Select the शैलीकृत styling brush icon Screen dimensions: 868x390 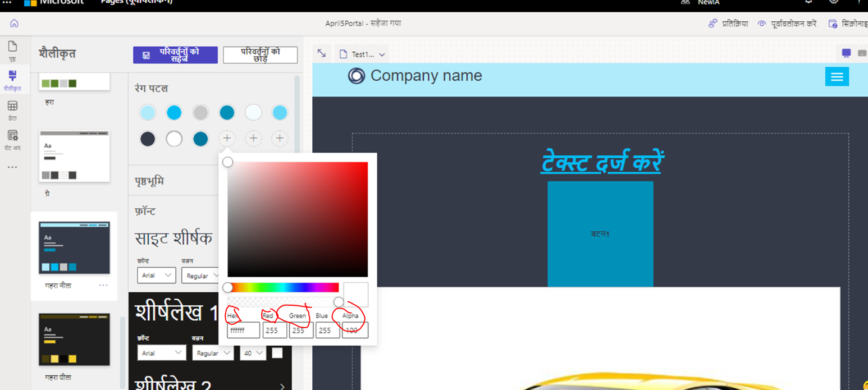[12, 76]
